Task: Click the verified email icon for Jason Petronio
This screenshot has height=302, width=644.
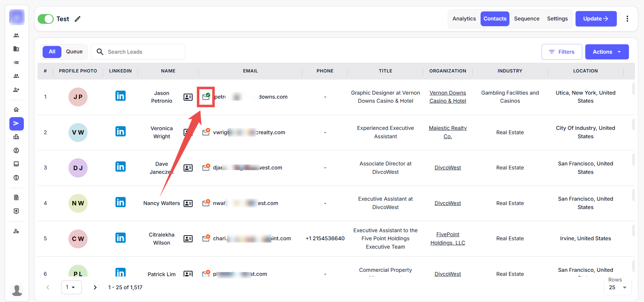Action: click(x=206, y=97)
